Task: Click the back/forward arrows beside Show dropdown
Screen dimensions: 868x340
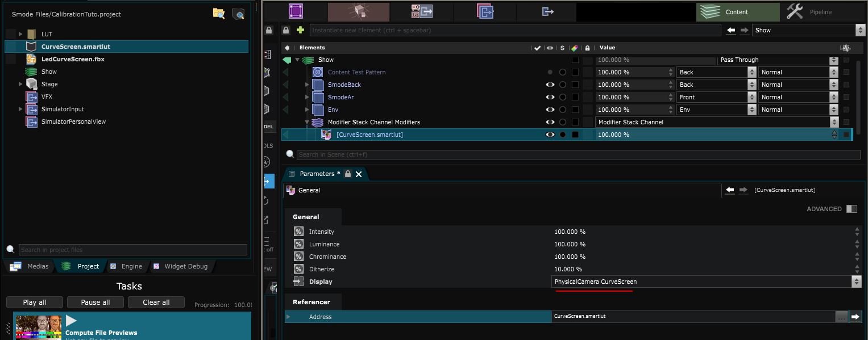Action: (737, 30)
